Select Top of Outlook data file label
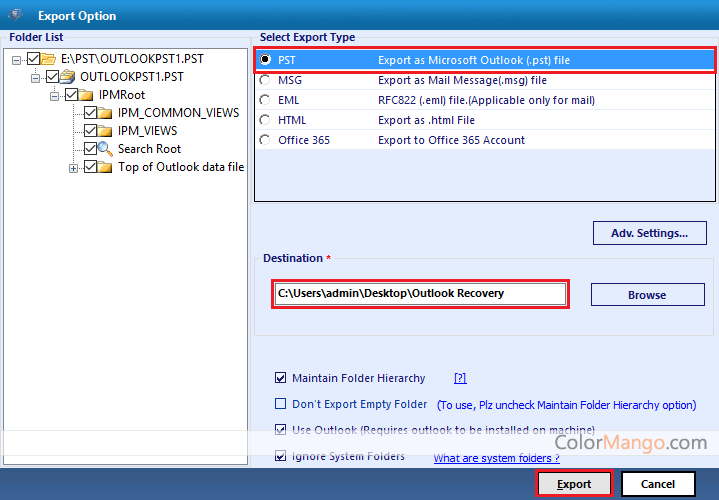 point(181,167)
